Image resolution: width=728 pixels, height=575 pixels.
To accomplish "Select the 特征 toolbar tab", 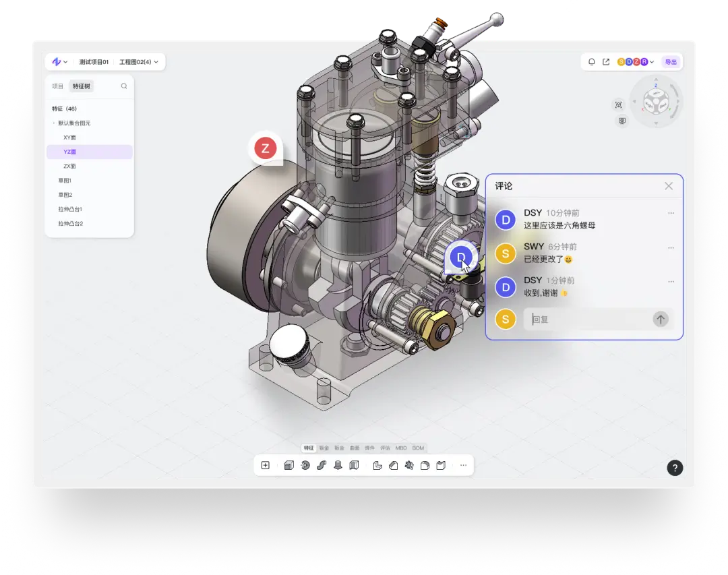I will [x=309, y=448].
